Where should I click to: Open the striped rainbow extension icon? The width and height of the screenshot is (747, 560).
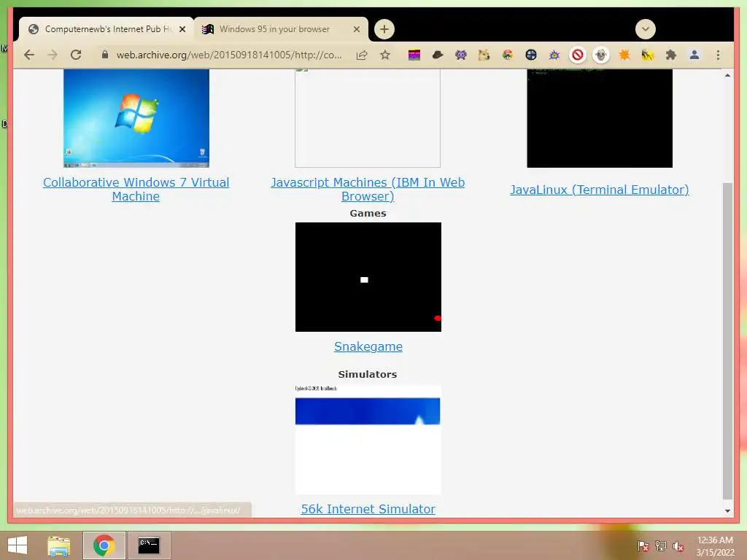[414, 55]
